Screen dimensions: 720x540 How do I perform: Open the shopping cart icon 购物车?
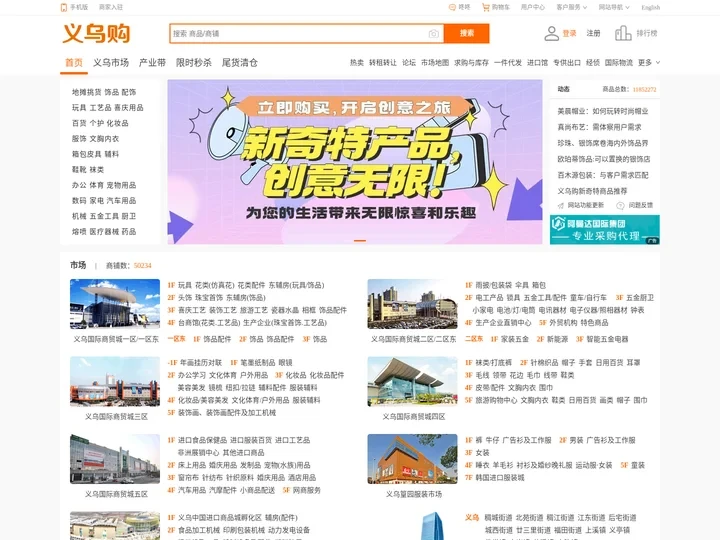[x=485, y=7]
